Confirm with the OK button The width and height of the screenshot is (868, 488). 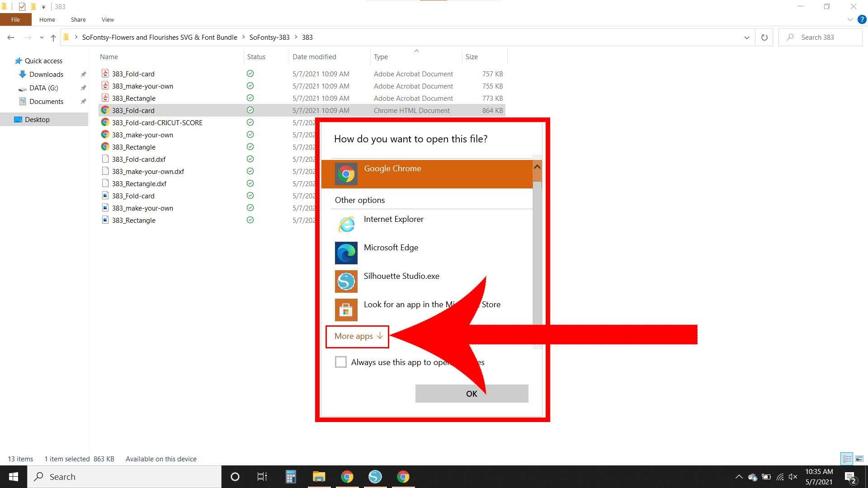pos(471,394)
